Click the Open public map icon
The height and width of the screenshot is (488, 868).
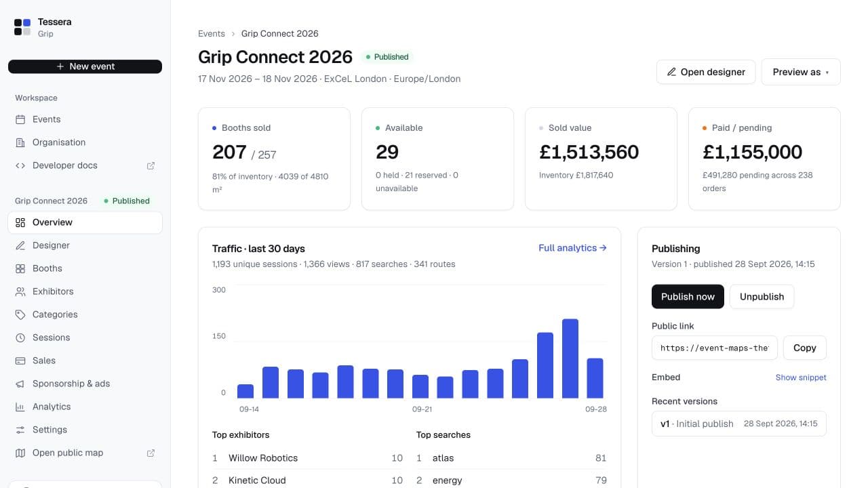pyautogui.click(x=20, y=453)
